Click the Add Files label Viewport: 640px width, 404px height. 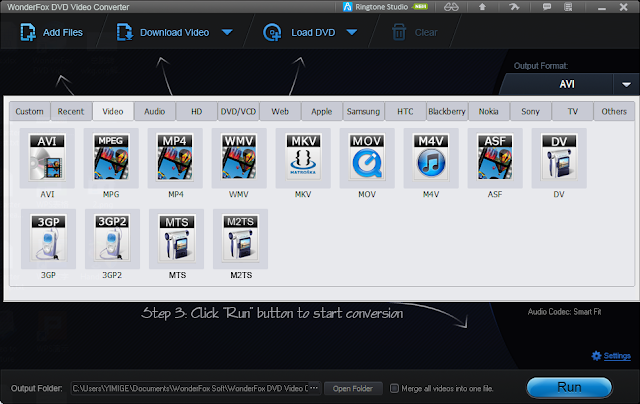pos(63,32)
